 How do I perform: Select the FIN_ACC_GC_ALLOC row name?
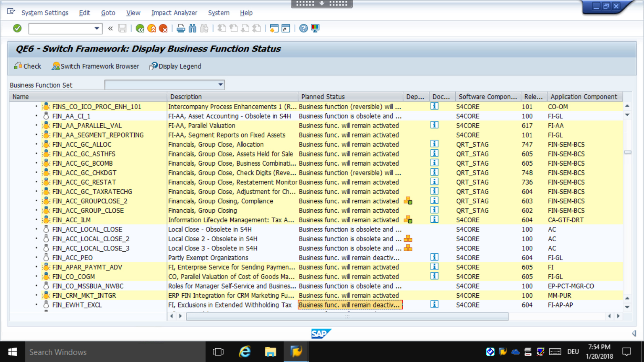tap(82, 144)
